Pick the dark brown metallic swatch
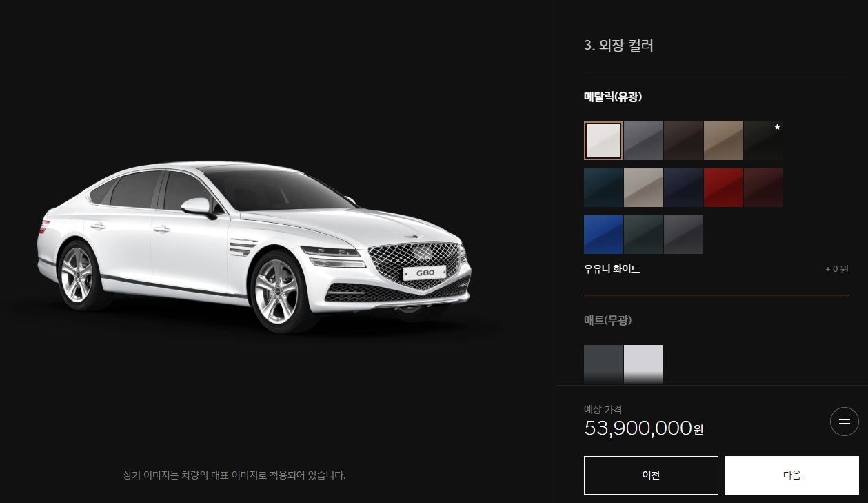Viewport: 868px width, 503px height. [x=683, y=141]
